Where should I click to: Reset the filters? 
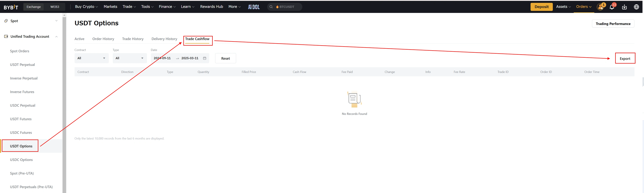coord(226,58)
